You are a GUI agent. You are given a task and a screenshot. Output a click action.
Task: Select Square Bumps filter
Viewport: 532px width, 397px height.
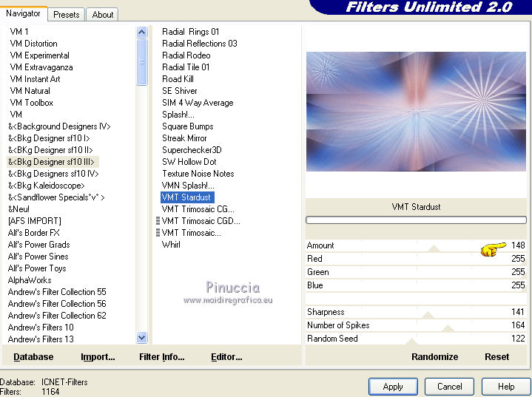(188, 126)
